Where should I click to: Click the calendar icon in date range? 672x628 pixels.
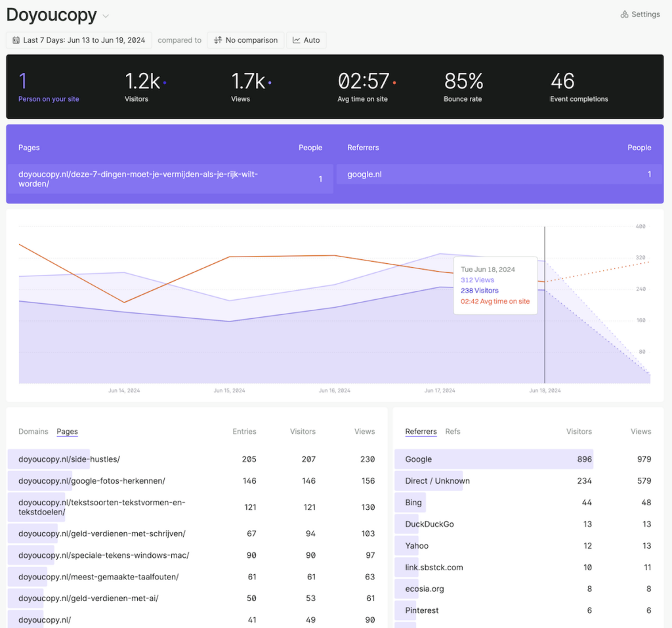coord(16,40)
